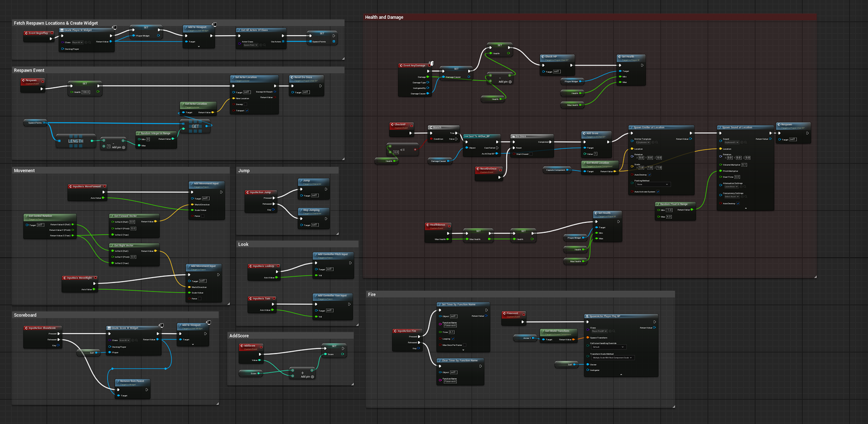Viewport: 868px width, 424px height.
Task: Open the Pooling Method dropdown
Action: [x=652, y=184]
